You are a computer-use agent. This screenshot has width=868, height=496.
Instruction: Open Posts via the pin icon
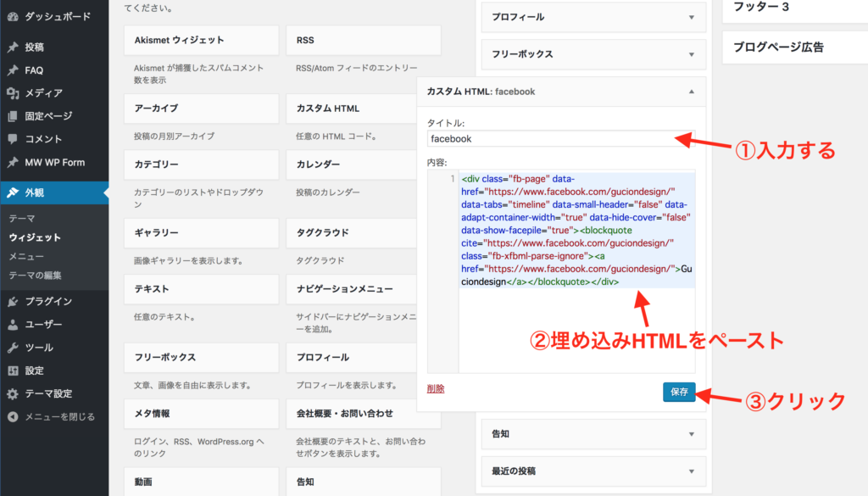(x=13, y=47)
